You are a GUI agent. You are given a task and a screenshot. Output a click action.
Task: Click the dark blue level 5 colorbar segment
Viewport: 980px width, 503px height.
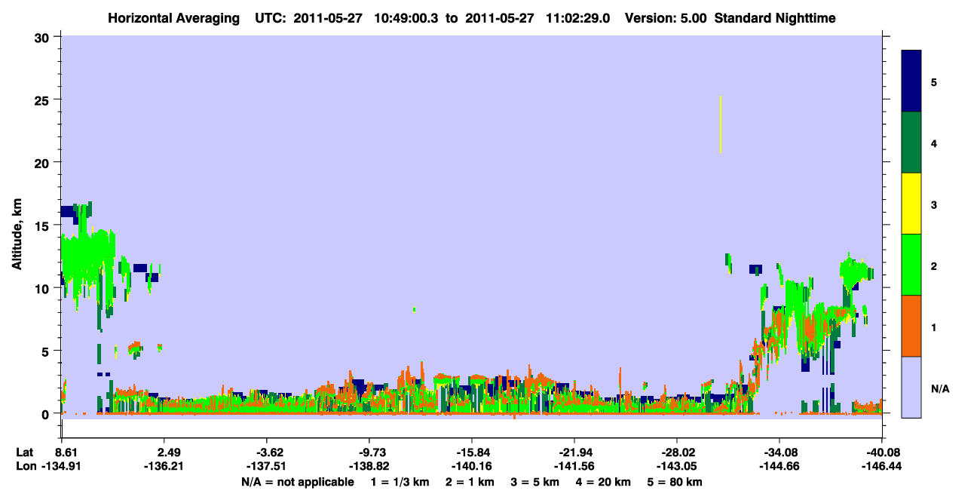tap(911, 81)
